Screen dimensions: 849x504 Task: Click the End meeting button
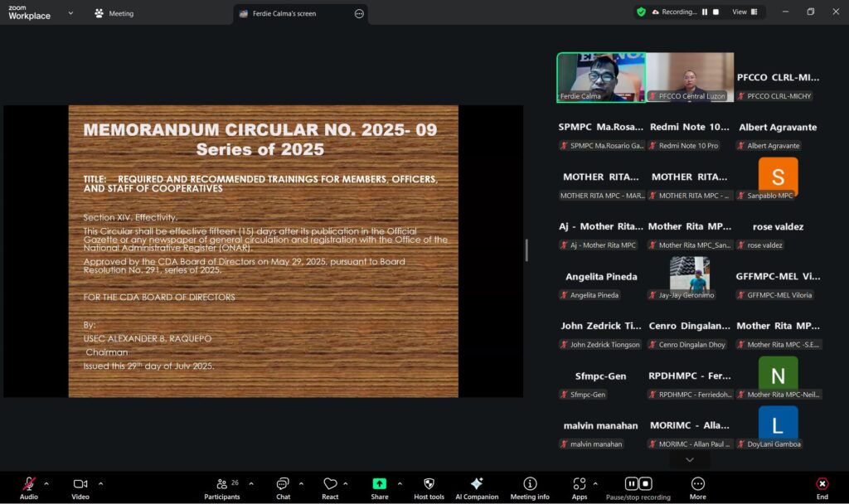click(822, 484)
